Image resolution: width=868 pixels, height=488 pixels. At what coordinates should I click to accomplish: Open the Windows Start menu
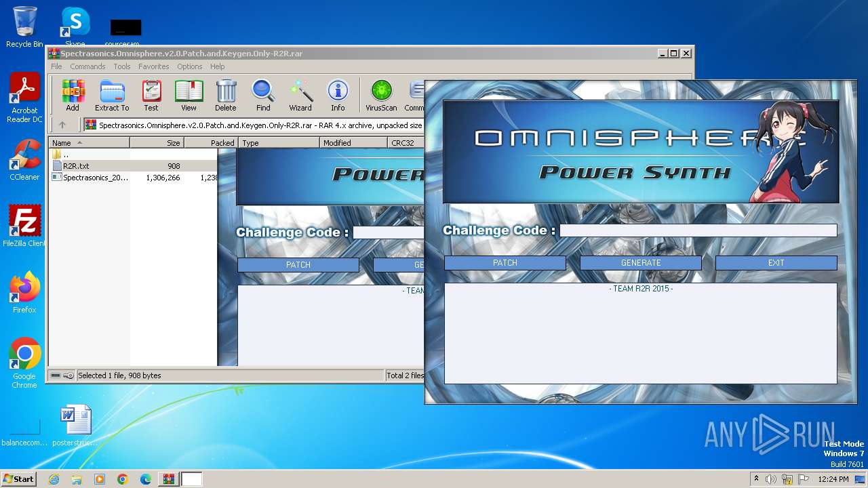pyautogui.click(x=18, y=479)
